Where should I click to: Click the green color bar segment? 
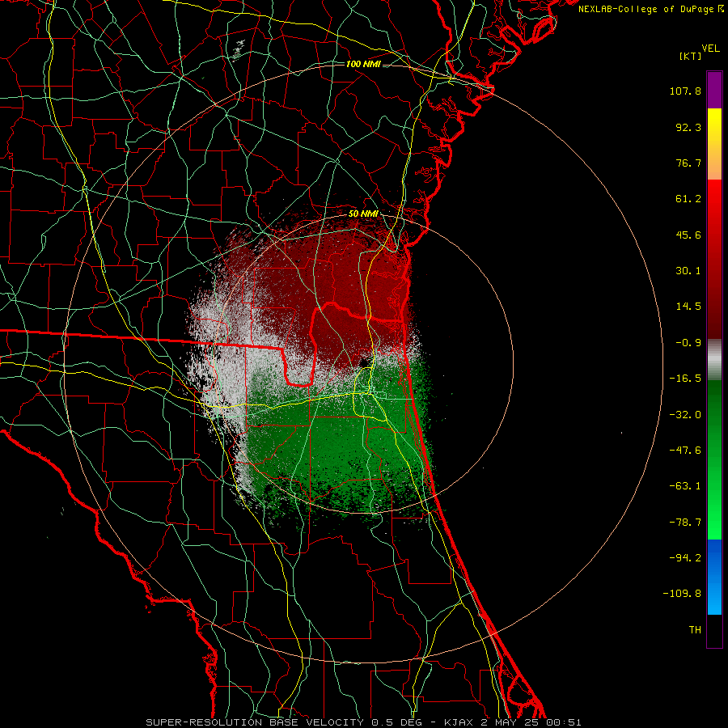coord(714,459)
